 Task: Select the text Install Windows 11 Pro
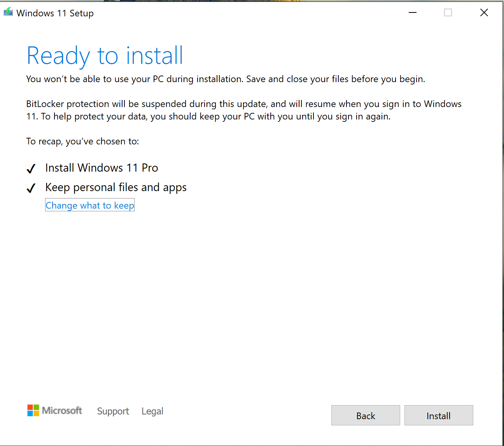[x=101, y=168]
